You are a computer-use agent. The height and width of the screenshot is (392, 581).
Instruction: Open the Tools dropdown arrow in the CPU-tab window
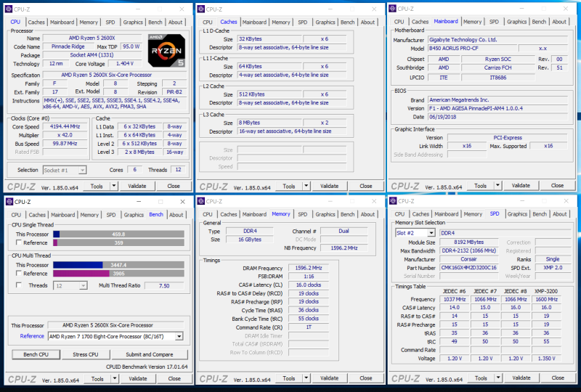pos(114,186)
